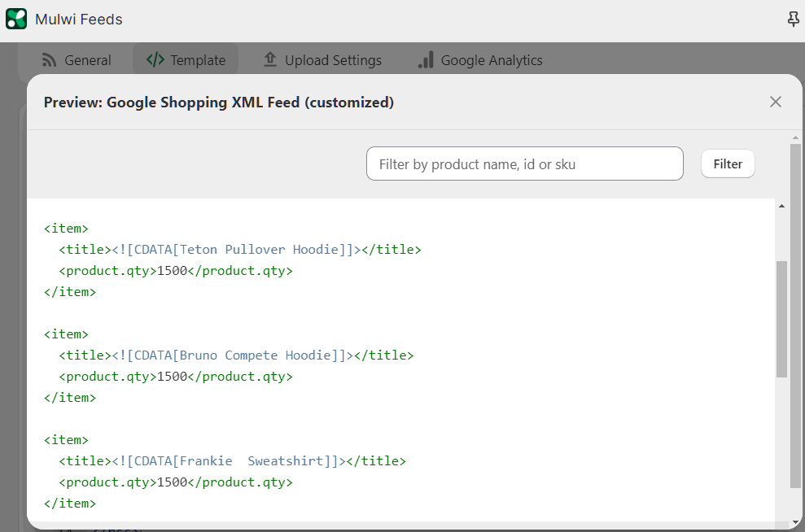Go to the Google Analytics tab
The width and height of the screenshot is (805, 532).
[x=480, y=60]
